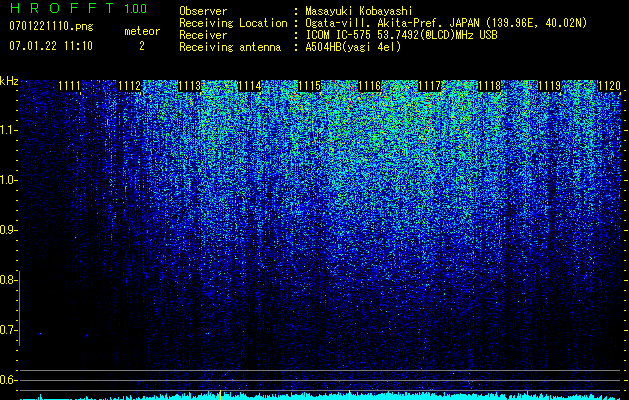Click the timestamp 07.01.22 11:10

[51, 46]
